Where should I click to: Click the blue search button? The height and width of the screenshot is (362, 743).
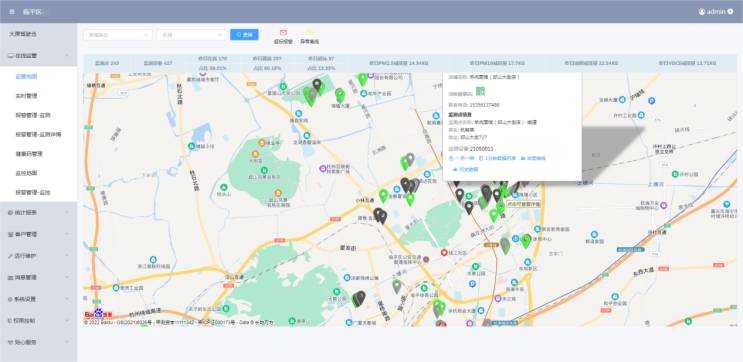coord(245,35)
